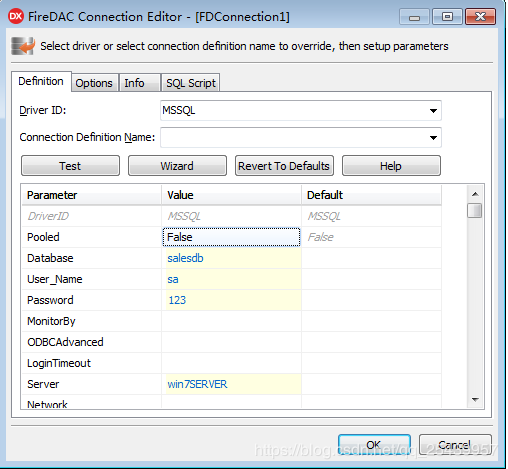
Task: Expand the Connection Definition Name dropdown
Action: (x=433, y=138)
